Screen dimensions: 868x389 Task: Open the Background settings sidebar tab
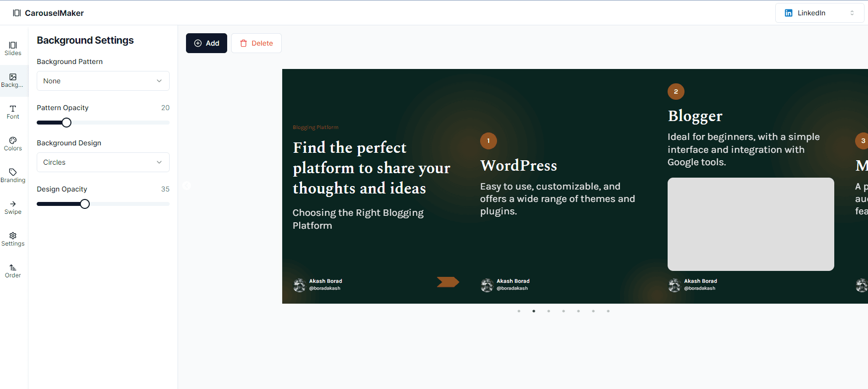(x=13, y=80)
